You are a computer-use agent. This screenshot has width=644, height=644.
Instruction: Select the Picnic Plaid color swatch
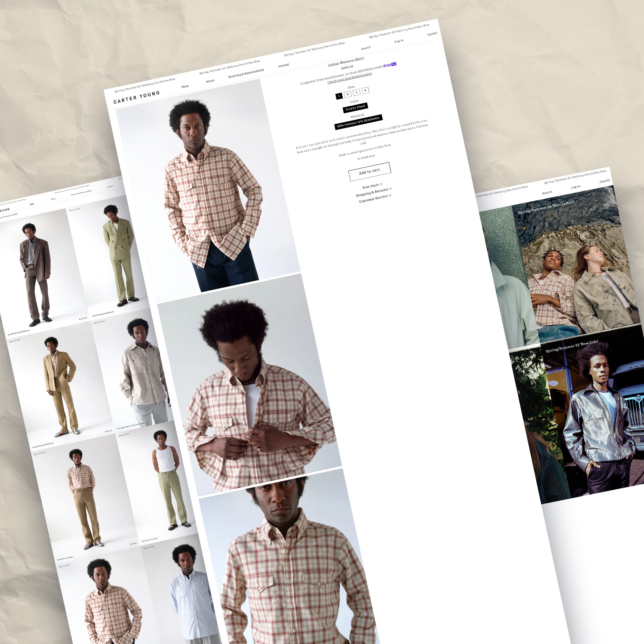[355, 107]
